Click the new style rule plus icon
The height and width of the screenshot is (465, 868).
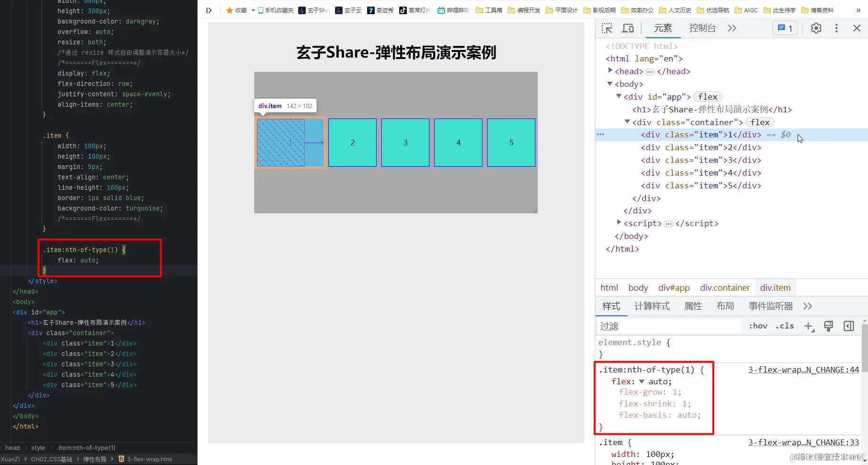pyautogui.click(x=808, y=326)
